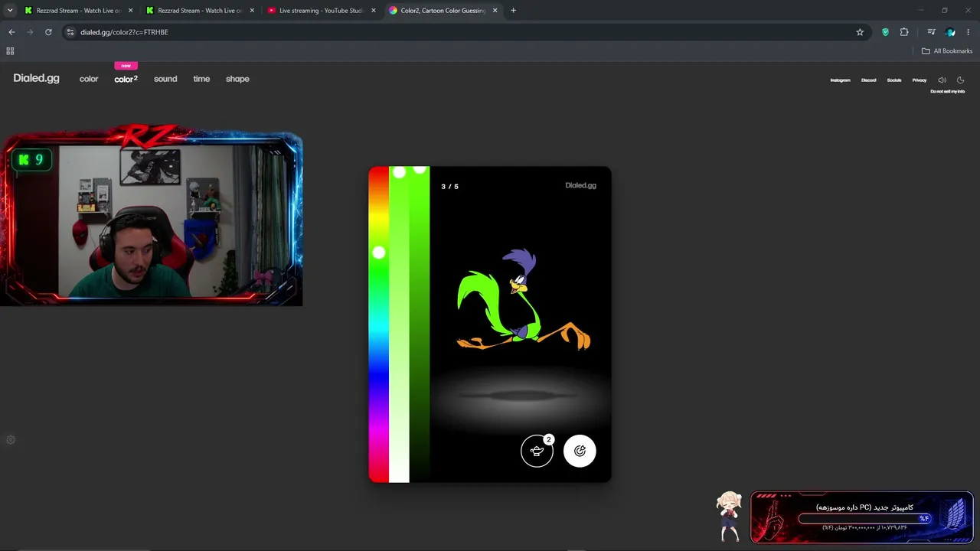The height and width of the screenshot is (551, 980).
Task: Focus the address bar showing dialed.gg/color2
Action: tap(459, 32)
